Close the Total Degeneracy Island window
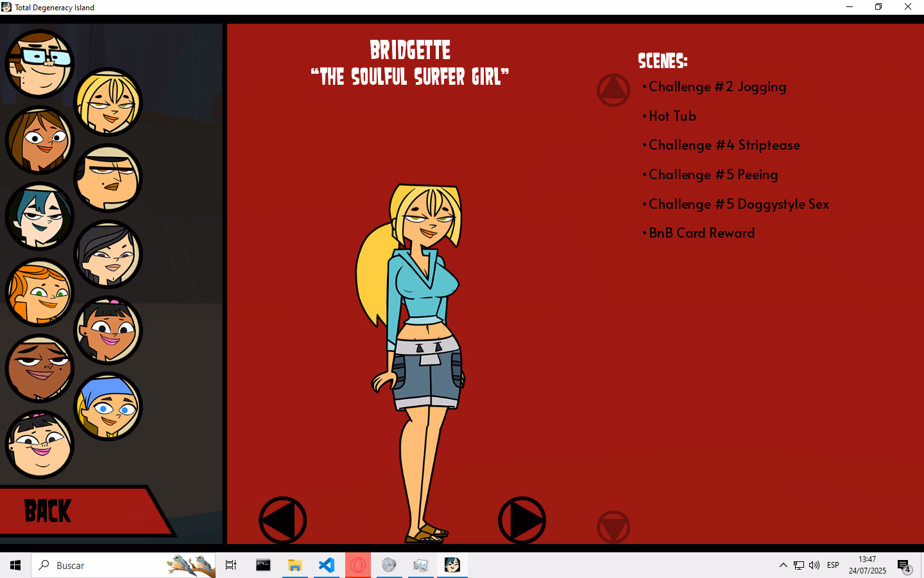The height and width of the screenshot is (578, 924). pos(908,7)
